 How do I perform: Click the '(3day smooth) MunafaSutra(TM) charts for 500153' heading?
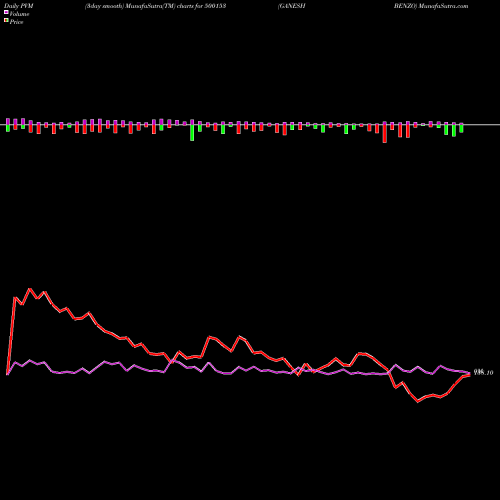click(x=156, y=6)
